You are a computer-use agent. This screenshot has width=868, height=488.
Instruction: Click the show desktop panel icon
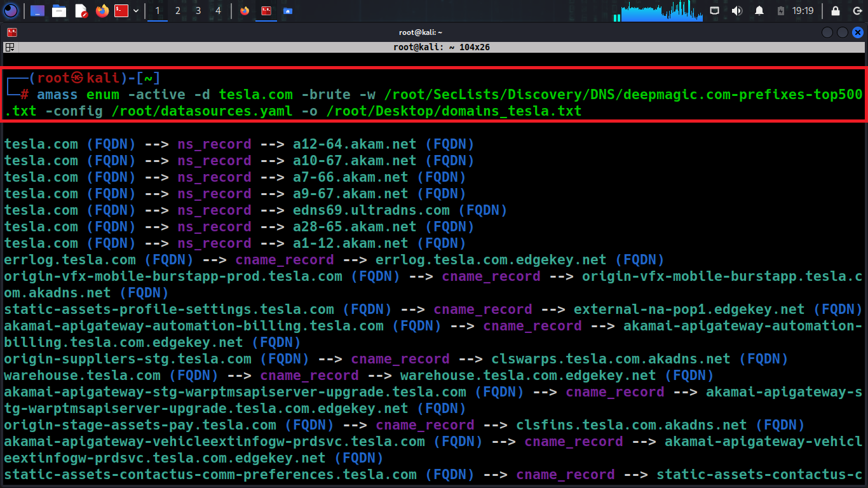click(37, 11)
